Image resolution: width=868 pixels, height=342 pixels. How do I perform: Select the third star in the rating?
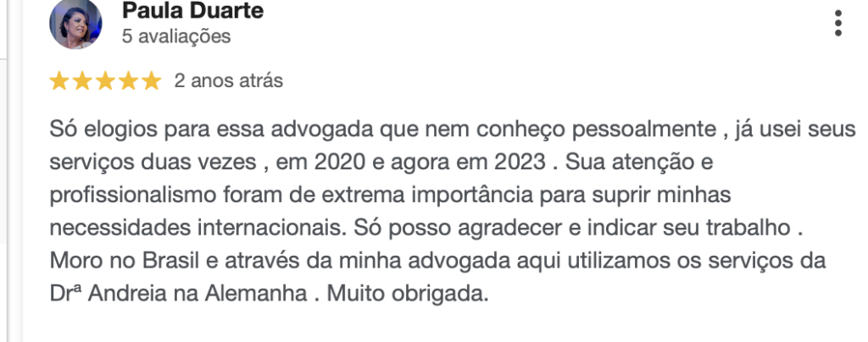105,81
